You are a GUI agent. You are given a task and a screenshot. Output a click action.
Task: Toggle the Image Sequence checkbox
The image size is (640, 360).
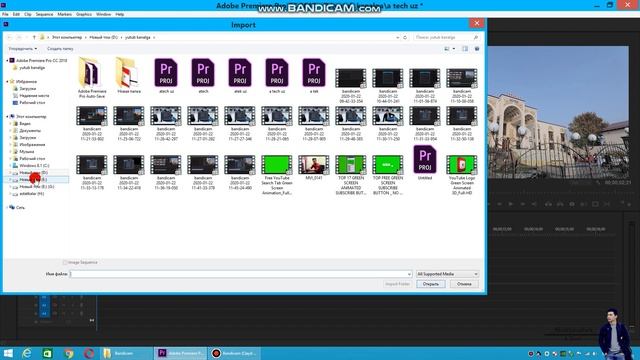pos(65,262)
